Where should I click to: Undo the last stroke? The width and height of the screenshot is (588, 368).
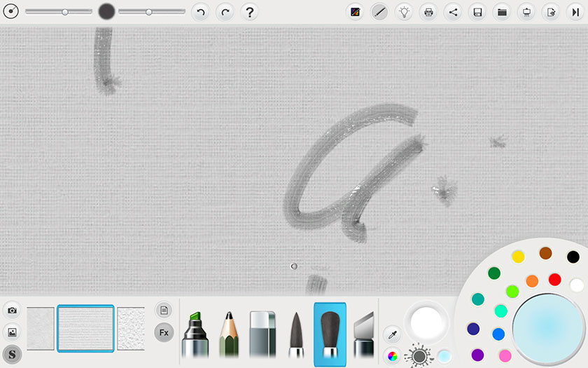click(201, 12)
